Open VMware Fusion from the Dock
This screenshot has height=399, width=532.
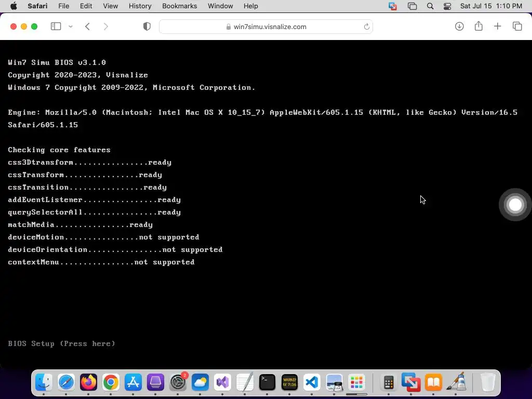(411, 382)
